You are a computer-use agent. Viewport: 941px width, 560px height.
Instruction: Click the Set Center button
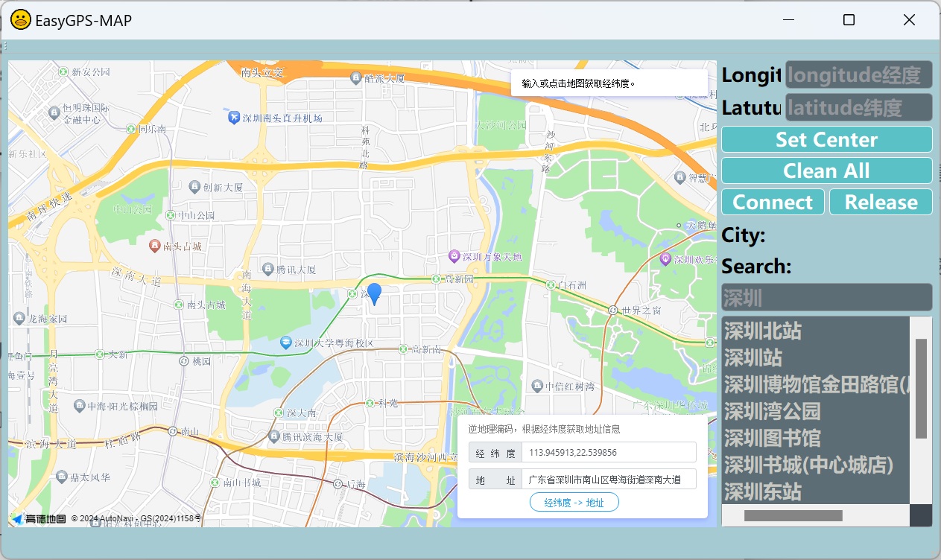click(827, 139)
